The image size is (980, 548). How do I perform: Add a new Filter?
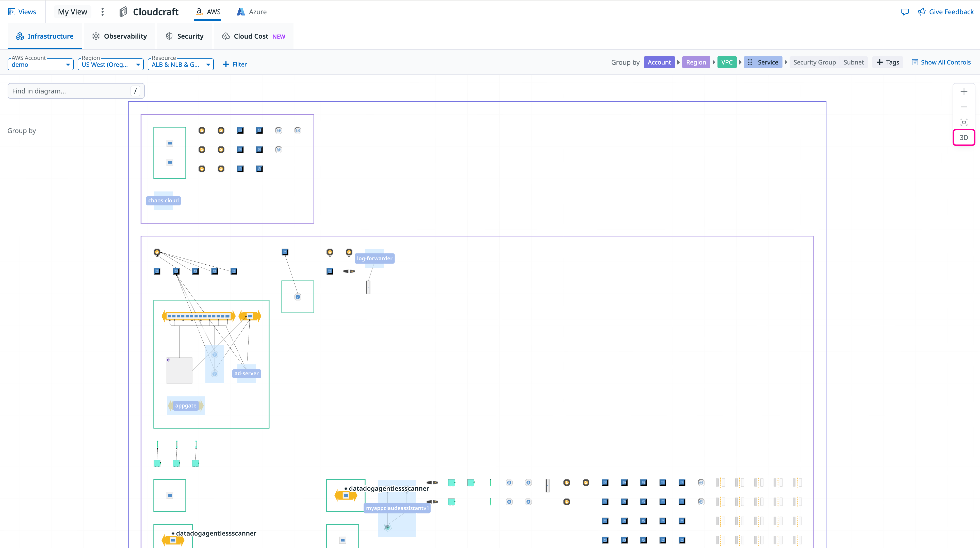tap(235, 64)
